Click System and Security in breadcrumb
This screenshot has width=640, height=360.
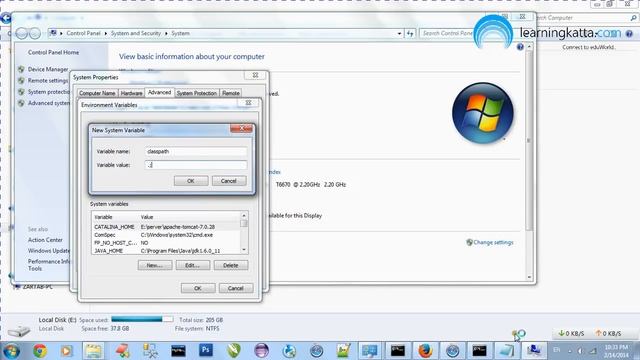click(x=136, y=33)
